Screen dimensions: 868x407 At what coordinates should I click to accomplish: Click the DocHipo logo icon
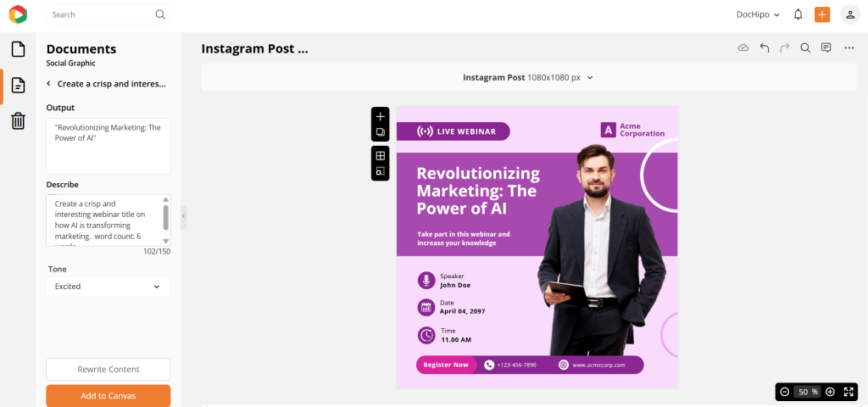click(18, 14)
